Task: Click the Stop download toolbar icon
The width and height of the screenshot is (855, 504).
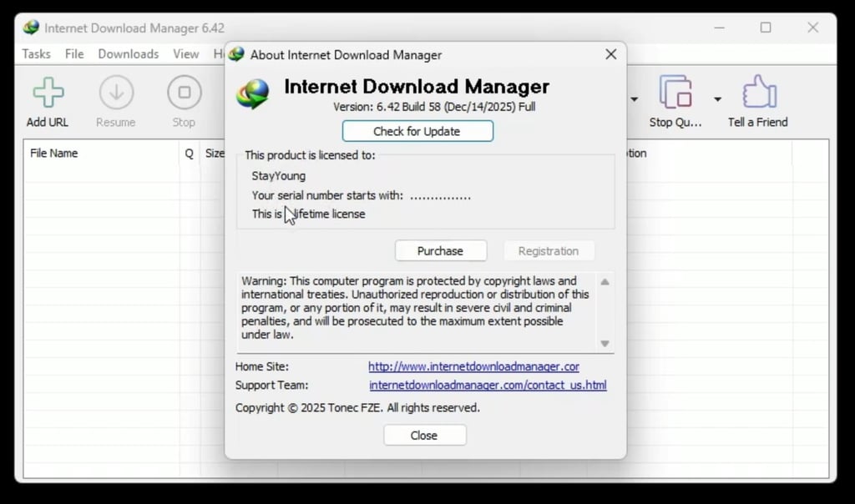Action: pos(185,93)
